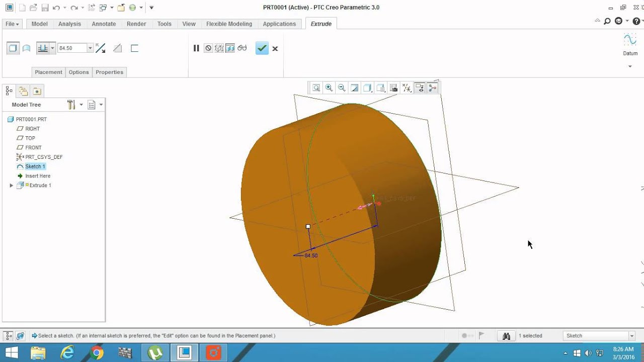Viewport: 644px width, 362px height.
Task: Open the quick access toolbar customize arrow
Action: coord(151,8)
